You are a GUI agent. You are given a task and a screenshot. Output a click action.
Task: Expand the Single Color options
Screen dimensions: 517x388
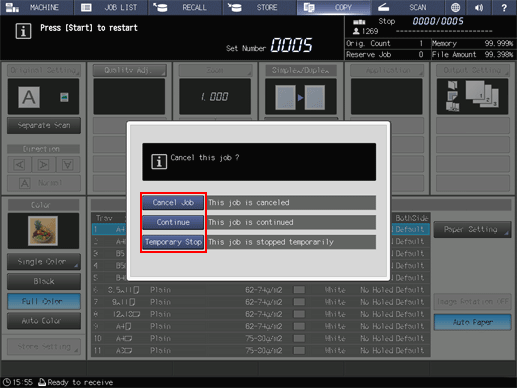tap(44, 262)
